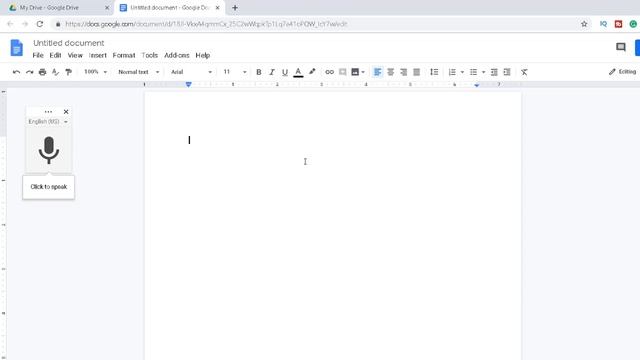This screenshot has width=640, height=360.
Task: Close the Untitled document browser tab
Action: pos(218,8)
